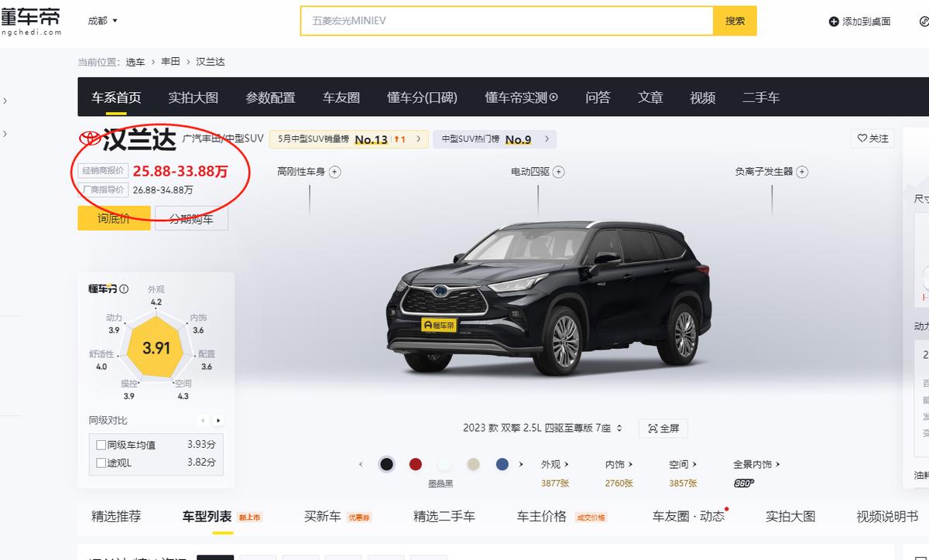Open the 买新车 section tab
The image size is (929, 560).
point(322,516)
